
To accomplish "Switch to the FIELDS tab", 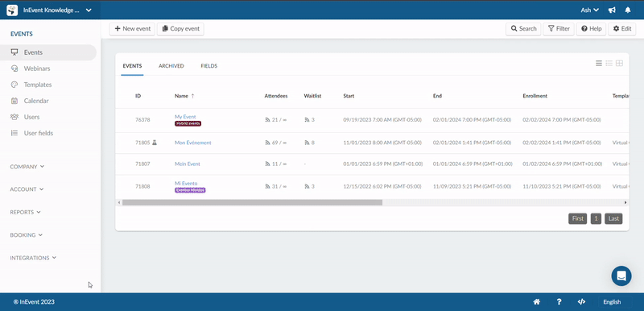I will click(209, 66).
